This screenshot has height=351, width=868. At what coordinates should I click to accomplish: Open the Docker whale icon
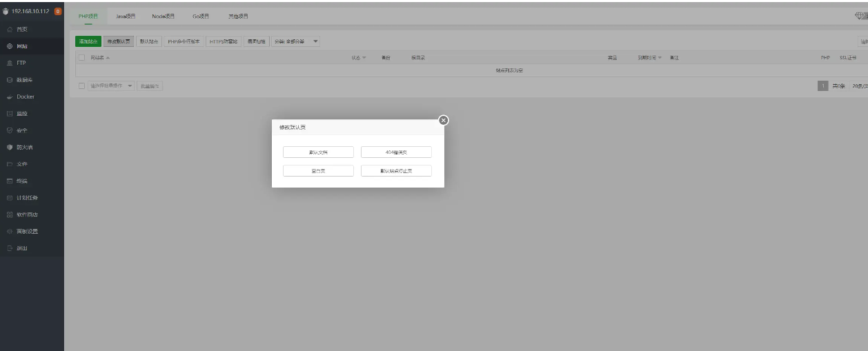[x=10, y=97]
